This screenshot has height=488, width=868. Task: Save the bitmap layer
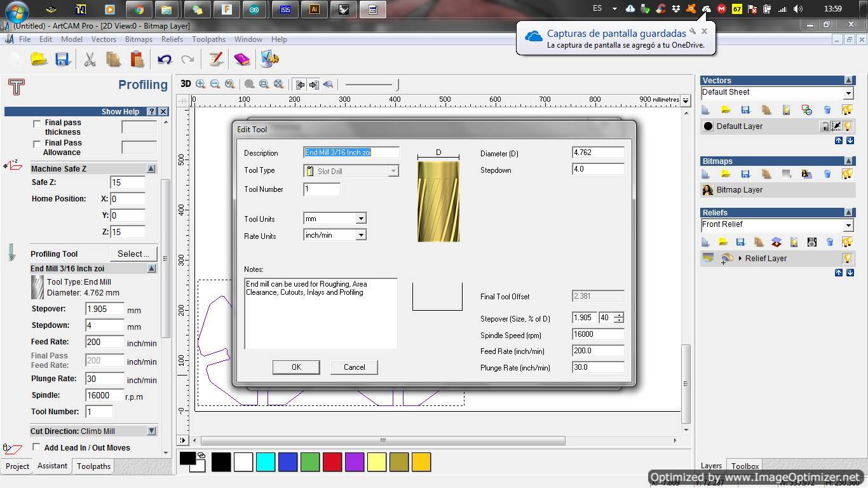click(746, 173)
